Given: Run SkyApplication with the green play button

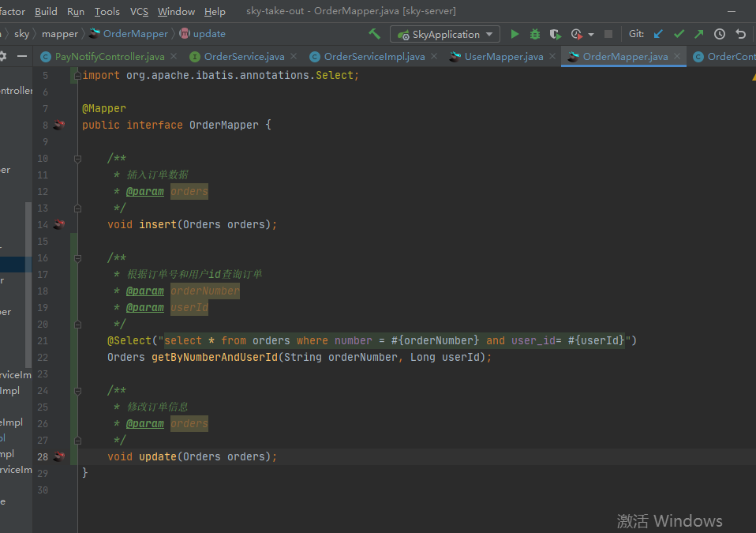Looking at the screenshot, I should point(515,34).
